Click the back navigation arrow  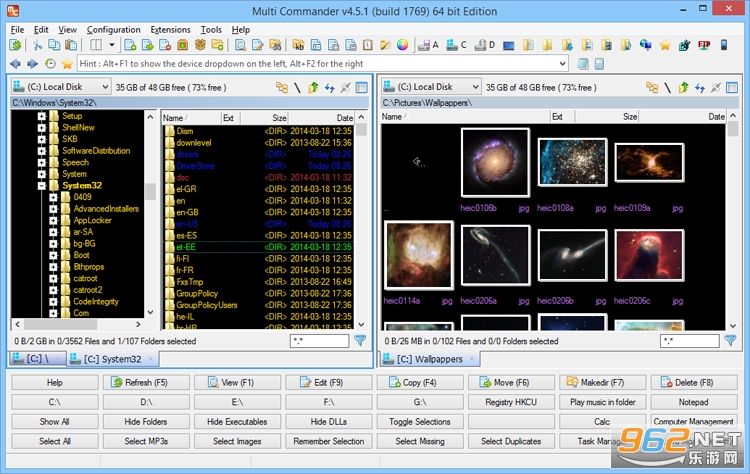(x=15, y=64)
